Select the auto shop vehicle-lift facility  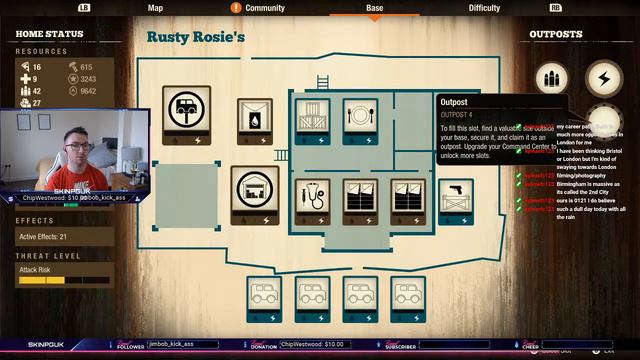pos(187,115)
